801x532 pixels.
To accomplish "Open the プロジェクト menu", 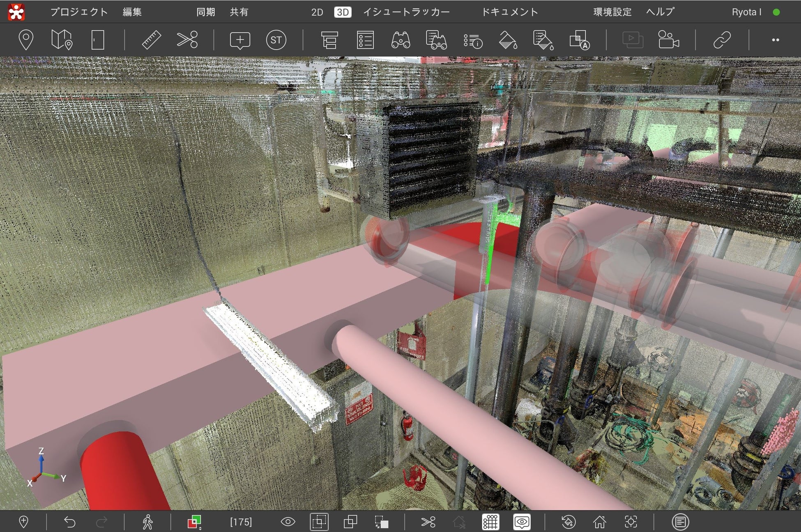I will (x=79, y=12).
